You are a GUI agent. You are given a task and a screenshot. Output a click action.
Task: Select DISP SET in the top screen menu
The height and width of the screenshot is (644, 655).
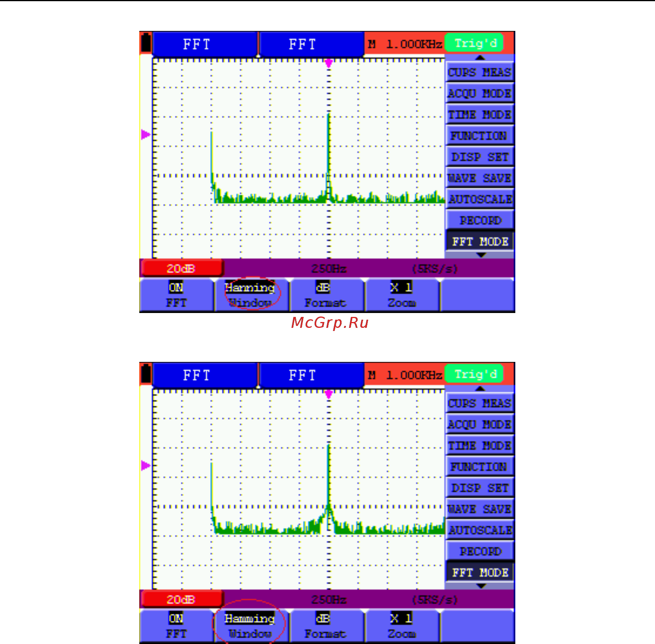479,157
